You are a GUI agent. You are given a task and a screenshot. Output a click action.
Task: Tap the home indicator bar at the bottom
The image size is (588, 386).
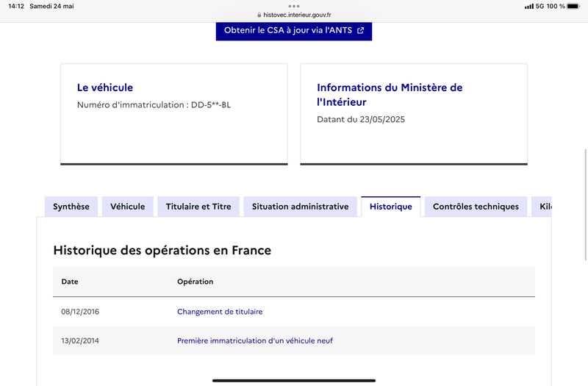pyautogui.click(x=294, y=380)
